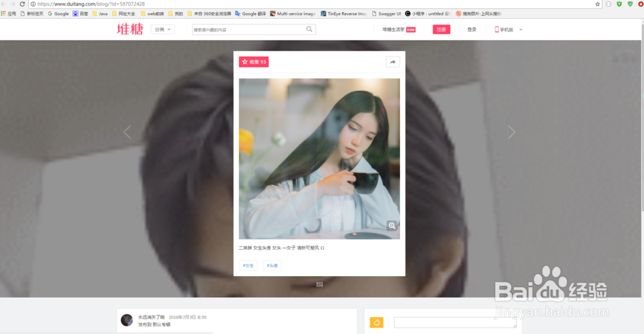Click the page address bar URL
The height and width of the screenshot is (334, 644).
click(91, 4)
